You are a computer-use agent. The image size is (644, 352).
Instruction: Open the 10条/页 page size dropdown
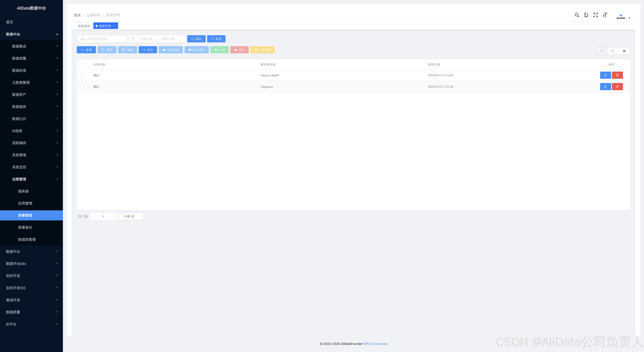tap(131, 217)
